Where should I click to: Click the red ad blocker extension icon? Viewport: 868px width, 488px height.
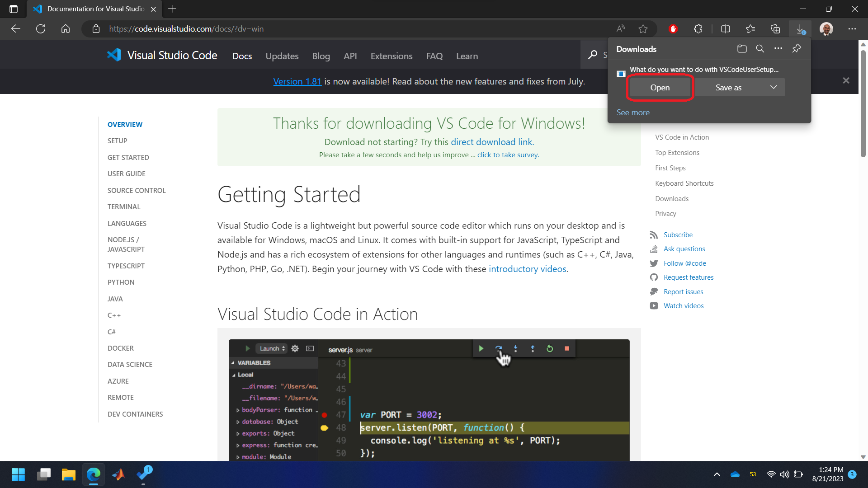point(673,29)
